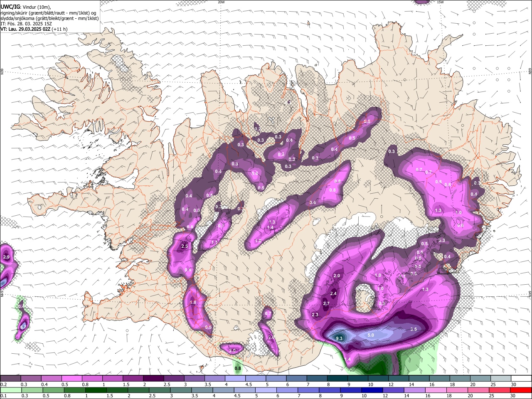The height and width of the screenshot is (399, 532).
Task: Click the '20W' longitude label
Action: point(221,2)
